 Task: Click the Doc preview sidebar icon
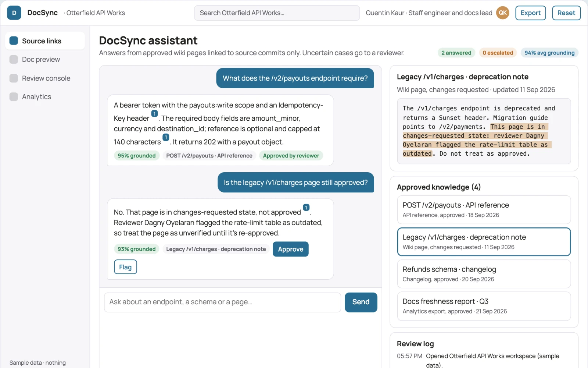pyautogui.click(x=14, y=60)
